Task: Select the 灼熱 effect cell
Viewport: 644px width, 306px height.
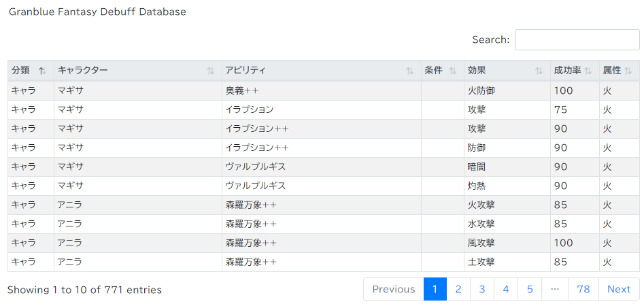Action: pyautogui.click(x=507, y=186)
